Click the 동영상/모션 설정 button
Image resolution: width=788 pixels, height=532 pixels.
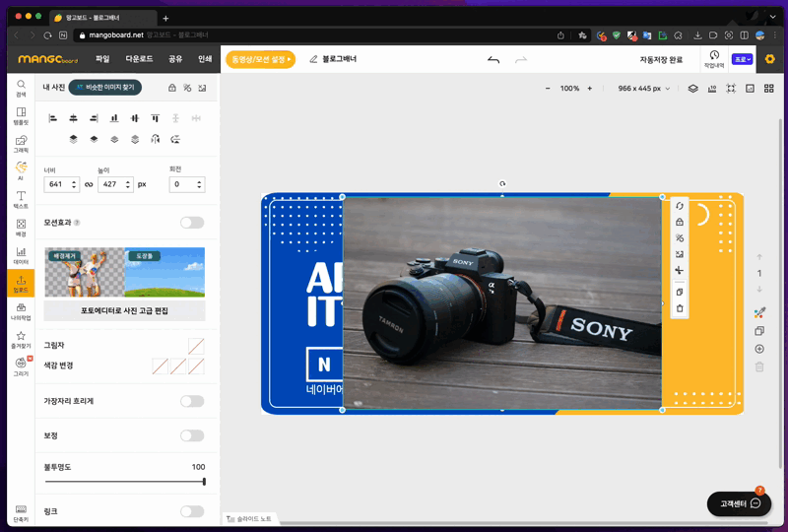260,59
